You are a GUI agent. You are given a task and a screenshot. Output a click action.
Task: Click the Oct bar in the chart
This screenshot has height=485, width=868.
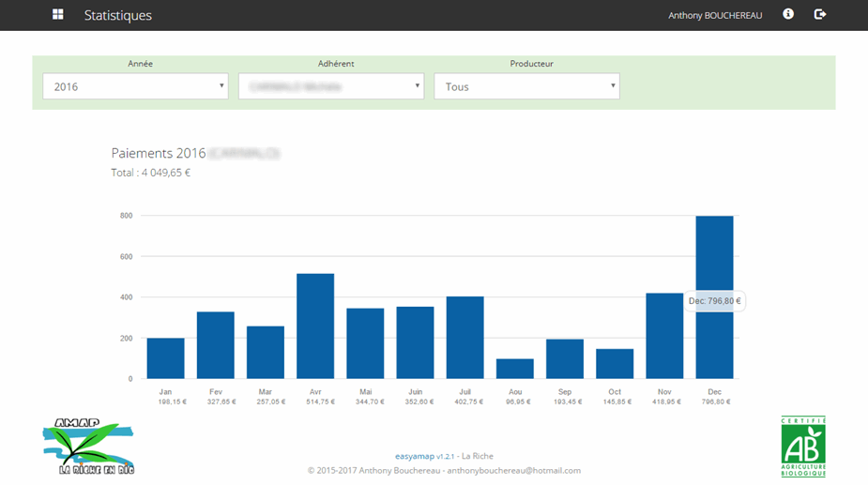tap(615, 364)
